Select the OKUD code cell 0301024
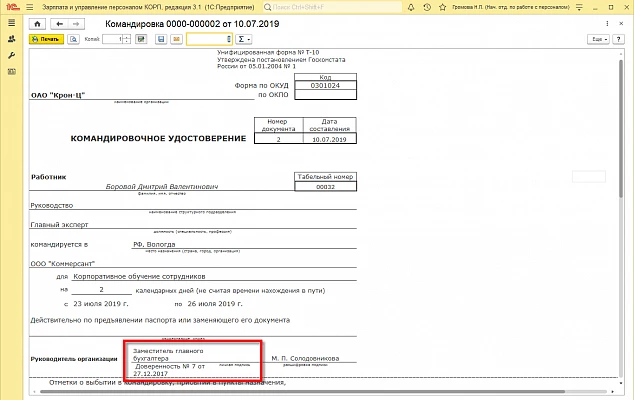Image resolution: width=634 pixels, height=400 pixels. point(325,85)
